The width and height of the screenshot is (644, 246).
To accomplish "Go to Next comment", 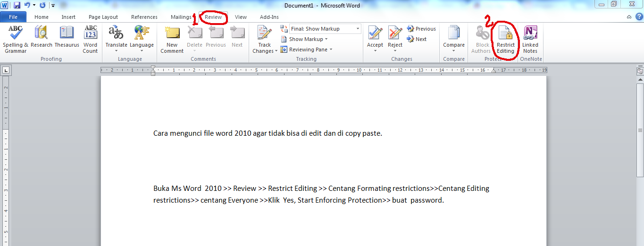I will click(237, 37).
